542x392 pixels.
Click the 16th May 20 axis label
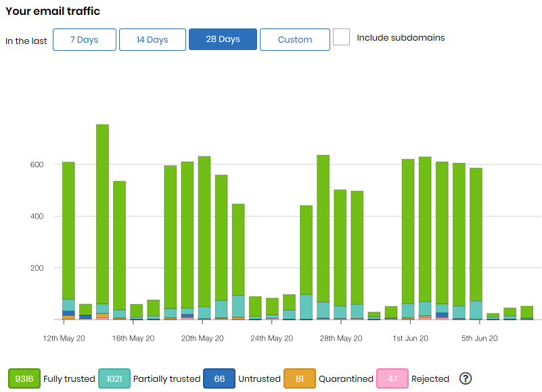(133, 339)
